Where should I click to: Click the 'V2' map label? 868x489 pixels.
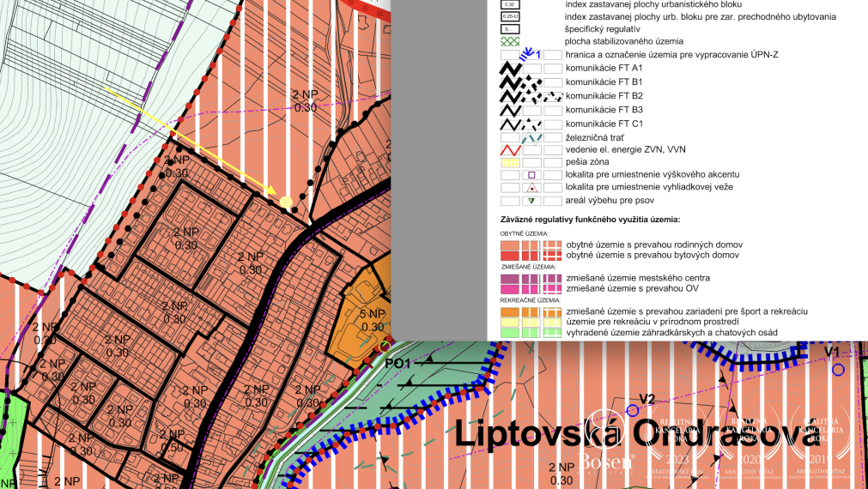[x=646, y=399]
